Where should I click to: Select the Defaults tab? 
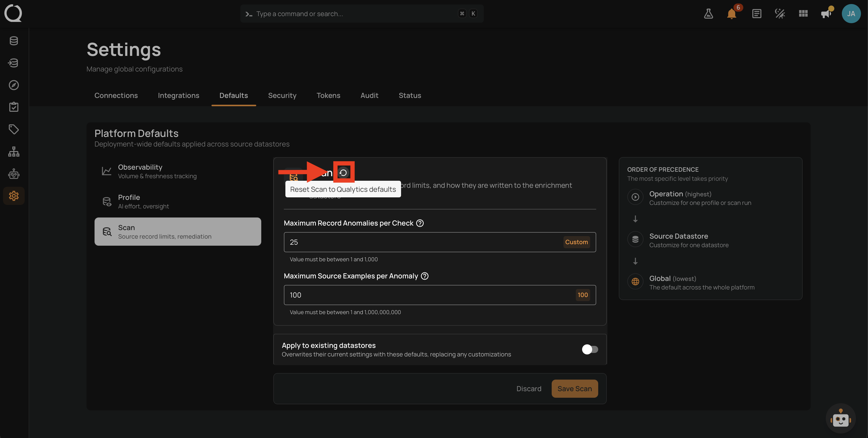pos(234,95)
